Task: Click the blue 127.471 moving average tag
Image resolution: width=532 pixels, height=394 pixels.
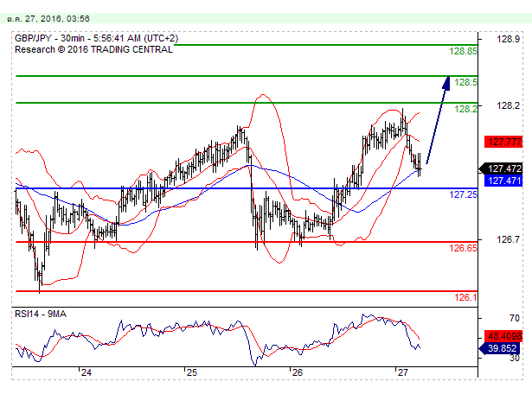Action: point(503,181)
